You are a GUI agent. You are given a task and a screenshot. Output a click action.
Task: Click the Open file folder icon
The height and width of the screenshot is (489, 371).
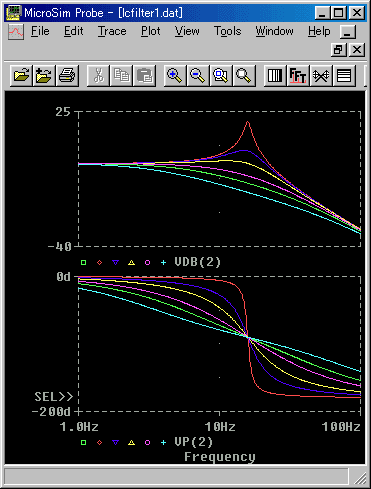(x=21, y=76)
